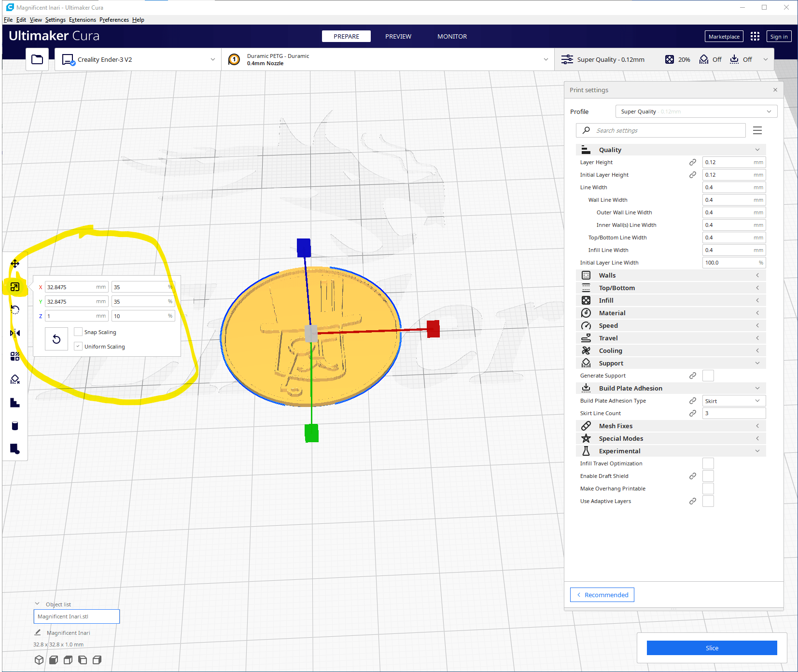This screenshot has width=798, height=672.
Task: Select the Rotate tool
Action: click(x=15, y=310)
